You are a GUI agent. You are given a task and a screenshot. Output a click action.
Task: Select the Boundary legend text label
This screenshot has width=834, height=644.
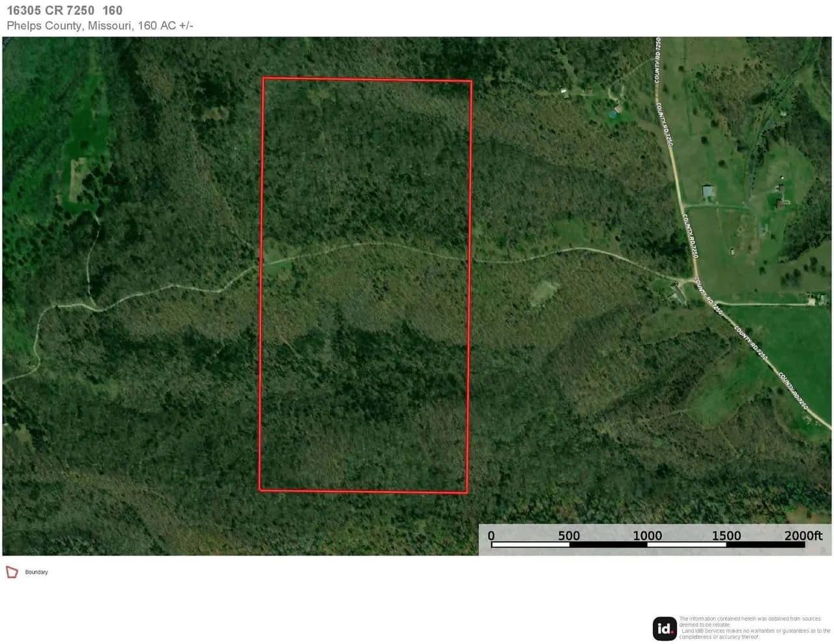36,572
